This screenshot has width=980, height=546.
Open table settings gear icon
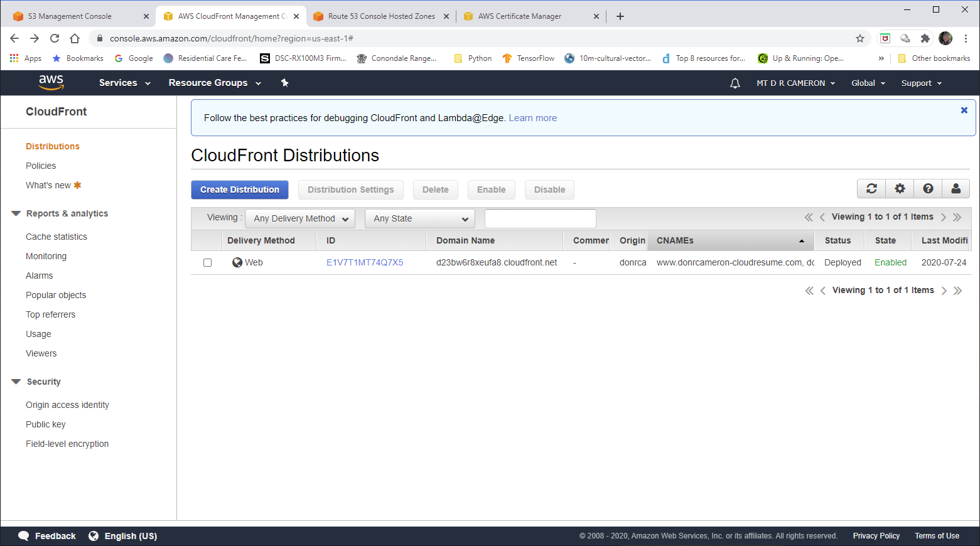(x=900, y=188)
